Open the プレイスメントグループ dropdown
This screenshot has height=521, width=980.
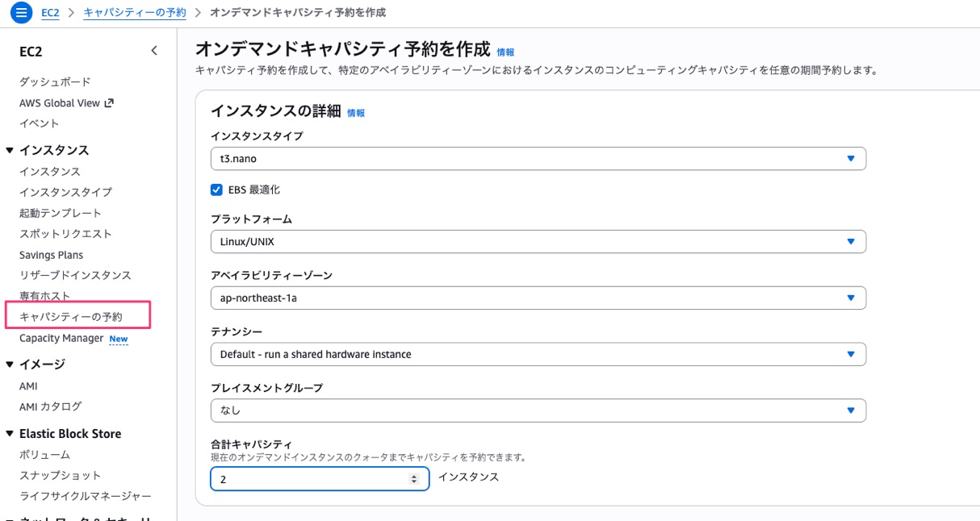[538, 411]
